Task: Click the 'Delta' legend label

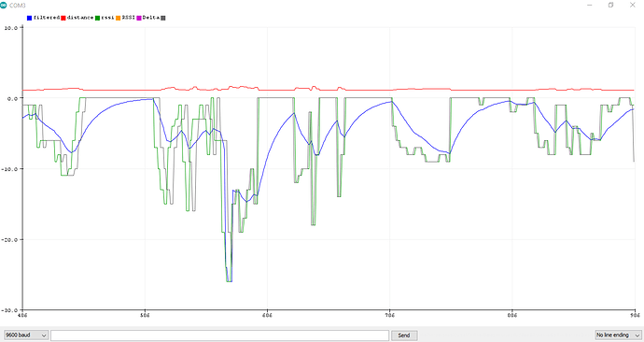Action: click(150, 18)
